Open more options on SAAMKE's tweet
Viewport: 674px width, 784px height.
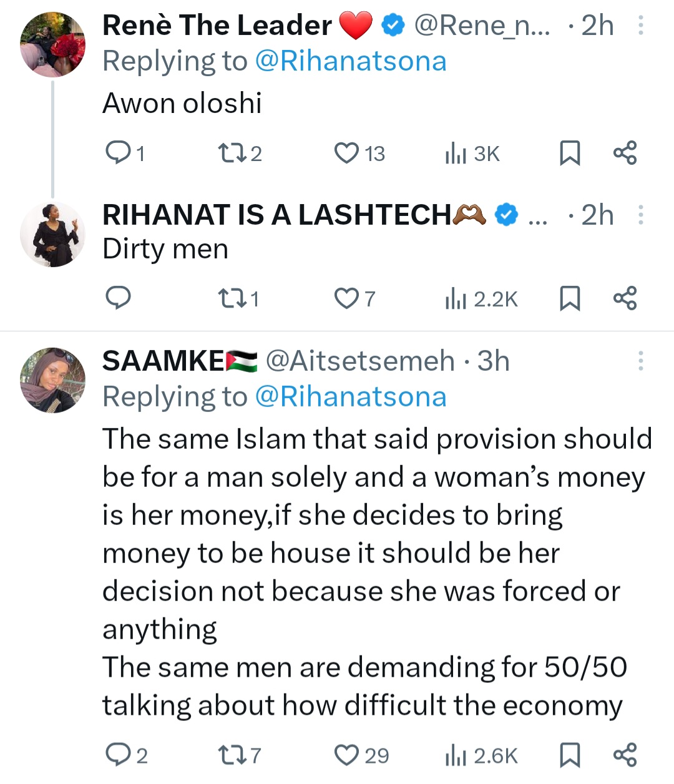[x=640, y=361]
